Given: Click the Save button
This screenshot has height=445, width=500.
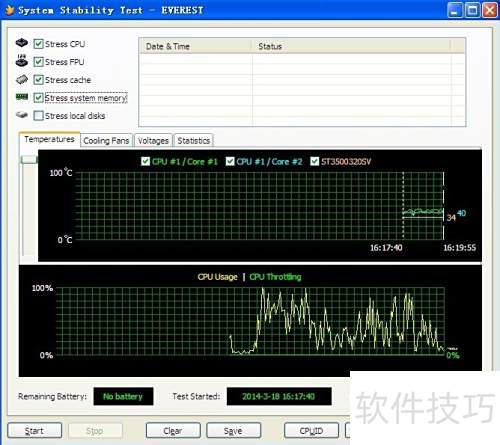Looking at the screenshot, I should (x=233, y=431).
